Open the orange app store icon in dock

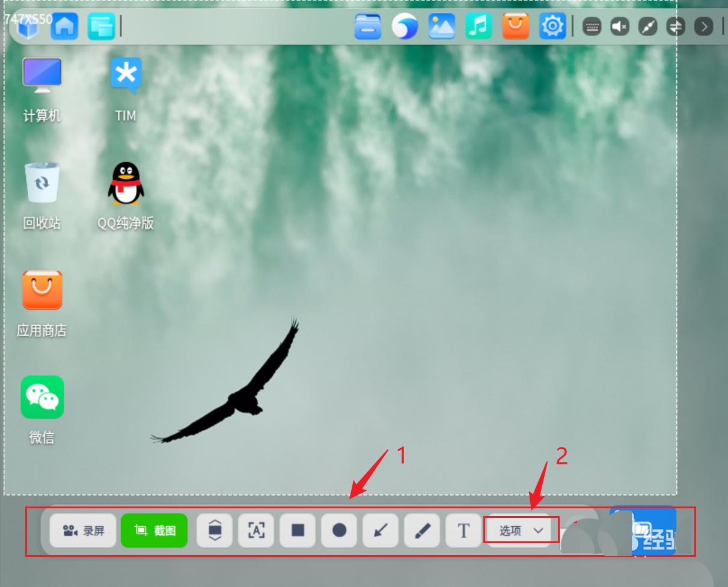516,26
